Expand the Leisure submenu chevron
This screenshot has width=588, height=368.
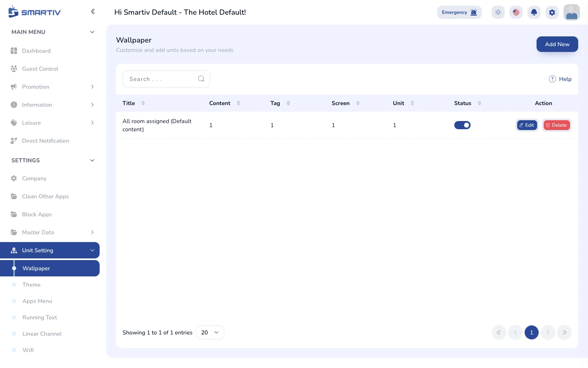92,123
